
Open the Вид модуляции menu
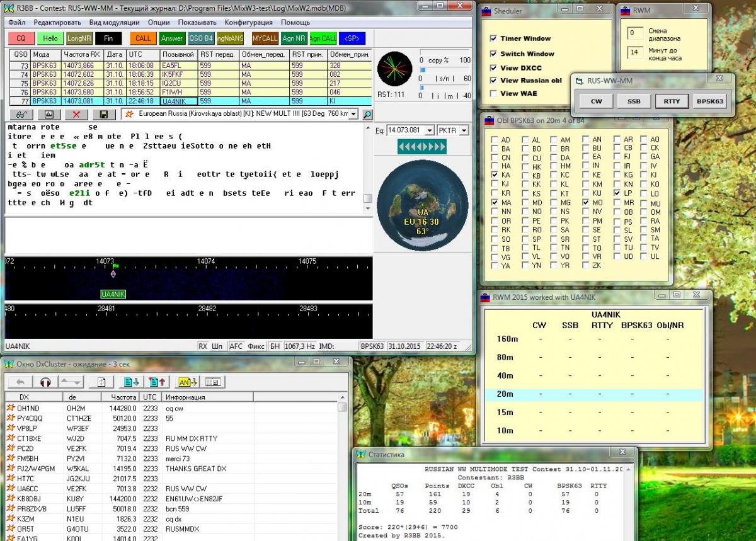click(114, 22)
